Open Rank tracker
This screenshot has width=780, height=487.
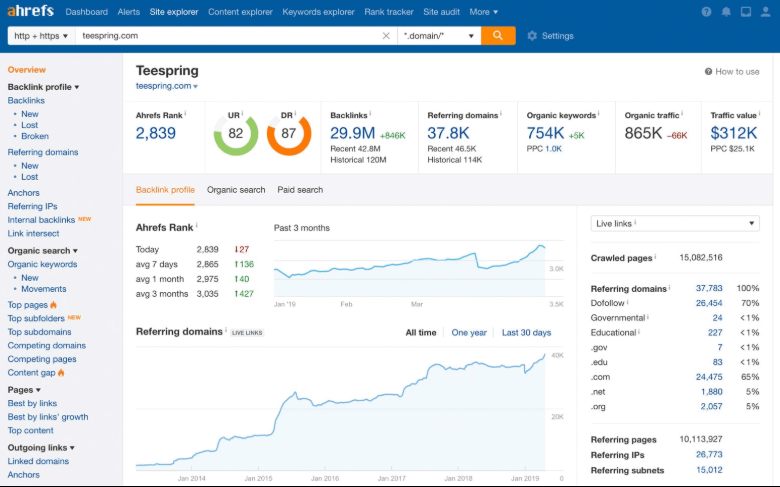coord(389,12)
